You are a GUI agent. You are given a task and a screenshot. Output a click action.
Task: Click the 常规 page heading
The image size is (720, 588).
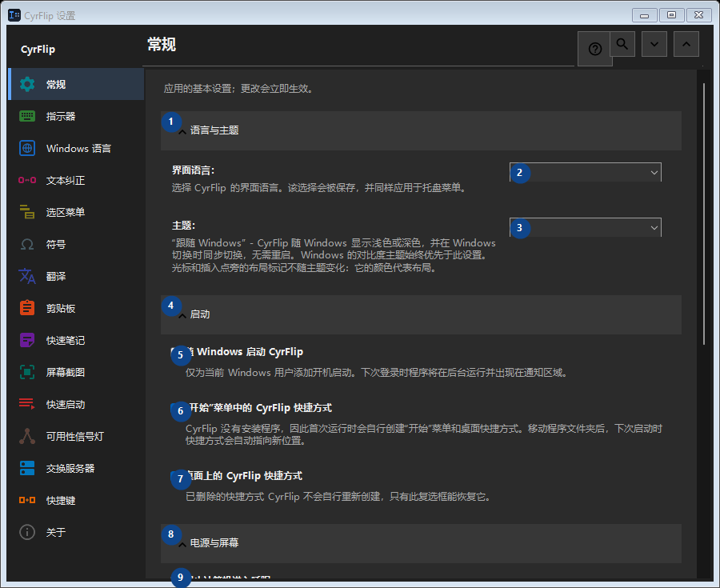tap(162, 45)
